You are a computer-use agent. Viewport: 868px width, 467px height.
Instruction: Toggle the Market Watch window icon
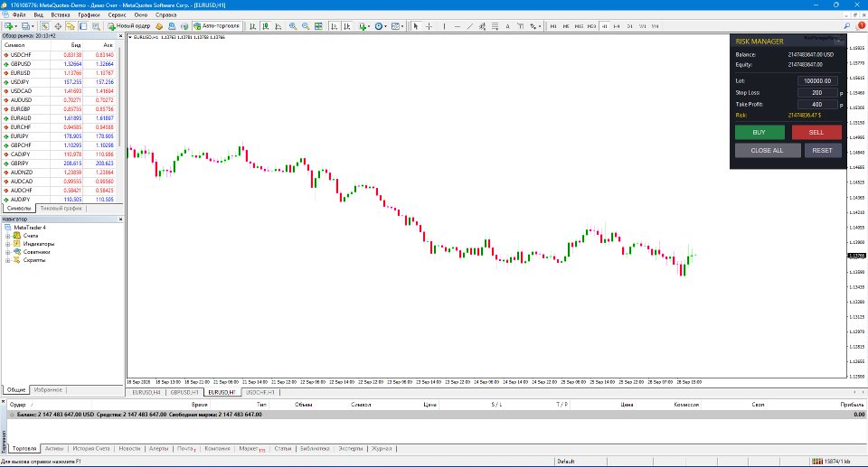[x=45, y=26]
